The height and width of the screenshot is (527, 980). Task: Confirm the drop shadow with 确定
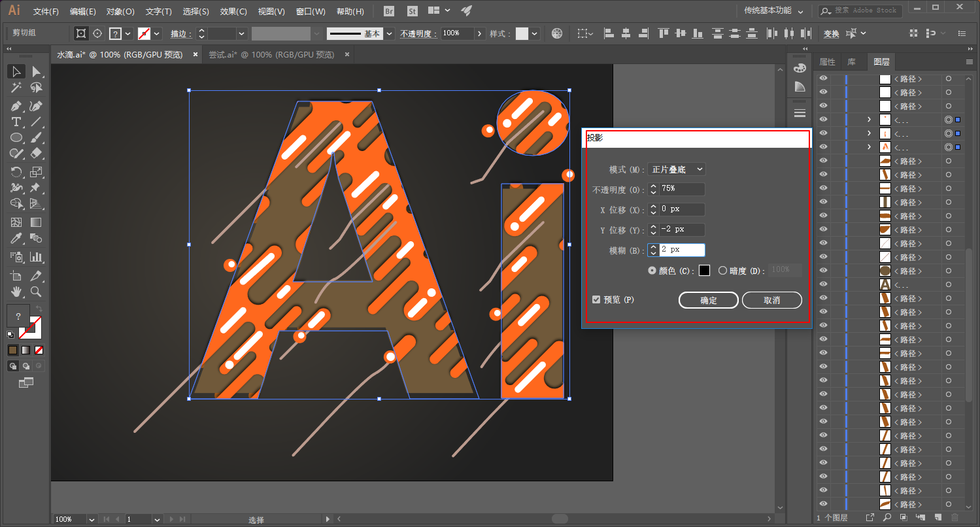pyautogui.click(x=709, y=300)
